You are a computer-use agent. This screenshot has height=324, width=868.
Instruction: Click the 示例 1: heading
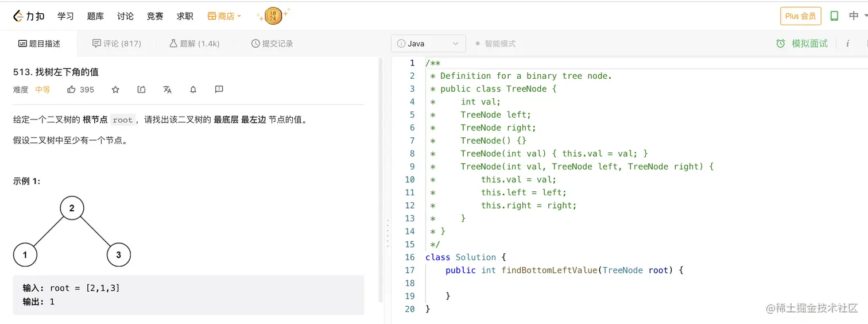point(26,182)
